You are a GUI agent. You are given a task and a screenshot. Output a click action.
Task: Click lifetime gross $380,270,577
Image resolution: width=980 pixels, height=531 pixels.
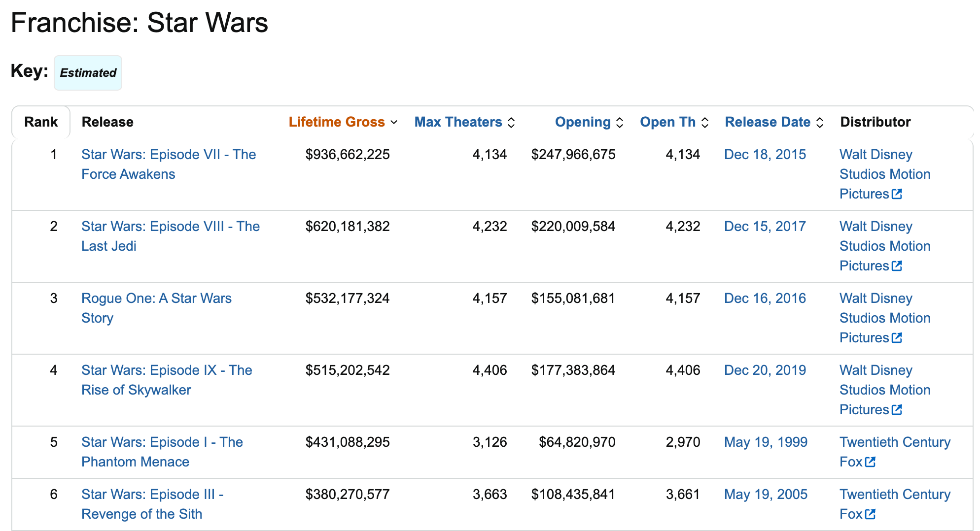click(x=348, y=495)
